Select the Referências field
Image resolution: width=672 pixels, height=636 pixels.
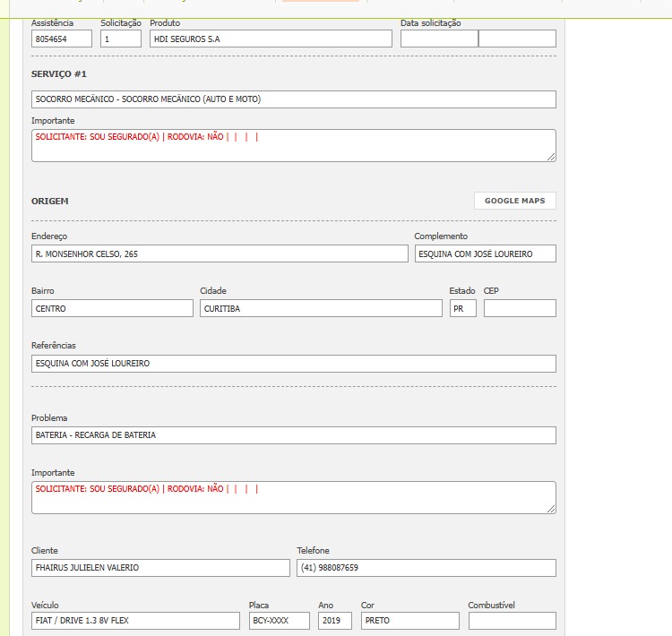click(x=294, y=364)
